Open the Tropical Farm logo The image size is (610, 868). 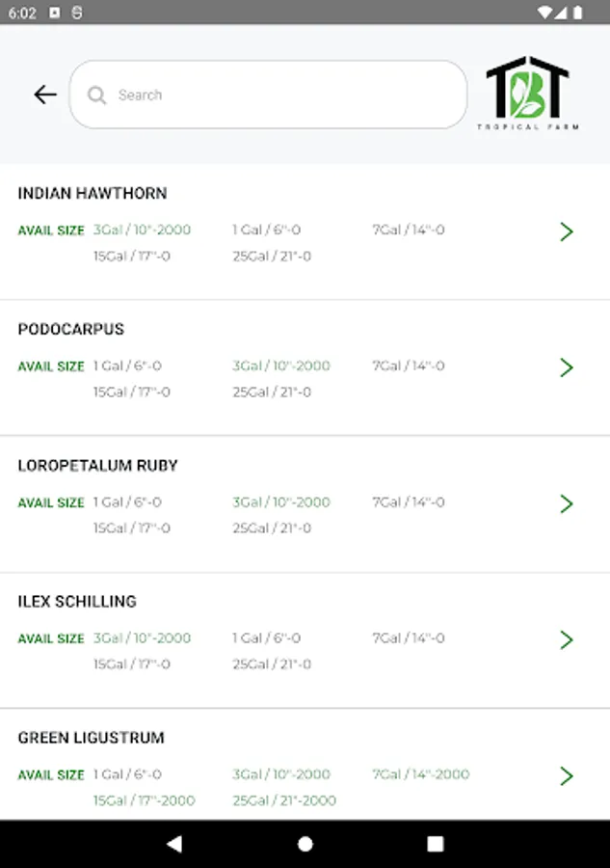click(x=527, y=93)
